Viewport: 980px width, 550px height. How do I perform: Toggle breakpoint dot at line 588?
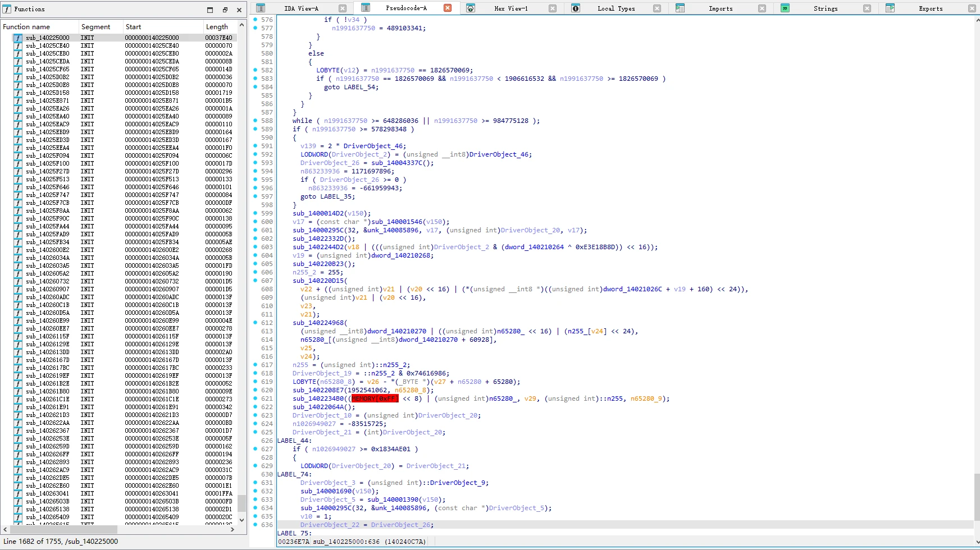[256, 121]
